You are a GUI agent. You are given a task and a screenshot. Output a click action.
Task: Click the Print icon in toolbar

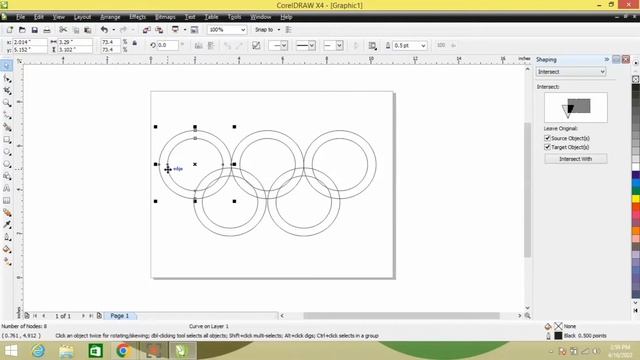(x=47, y=30)
